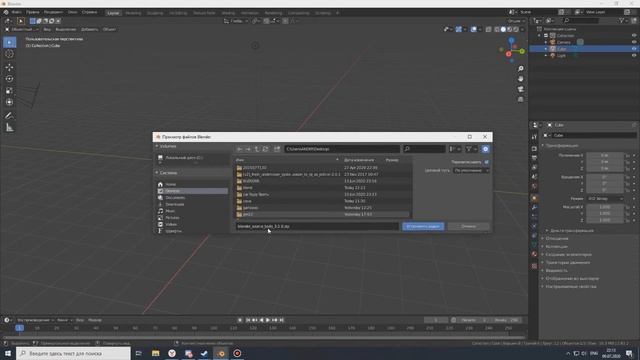
Task: Click Play animation button in timeline
Action: point(268,320)
